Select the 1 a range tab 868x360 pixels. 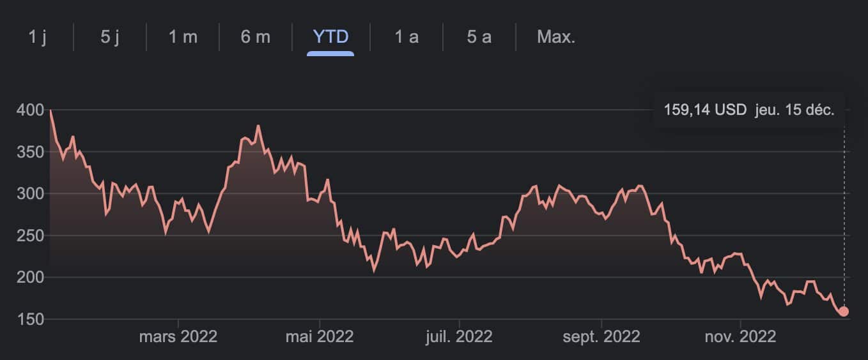407,37
